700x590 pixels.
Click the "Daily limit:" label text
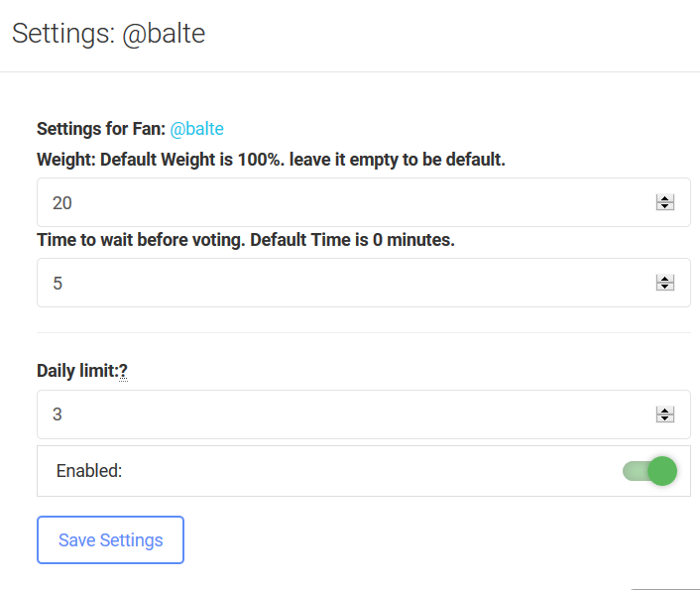point(76,371)
